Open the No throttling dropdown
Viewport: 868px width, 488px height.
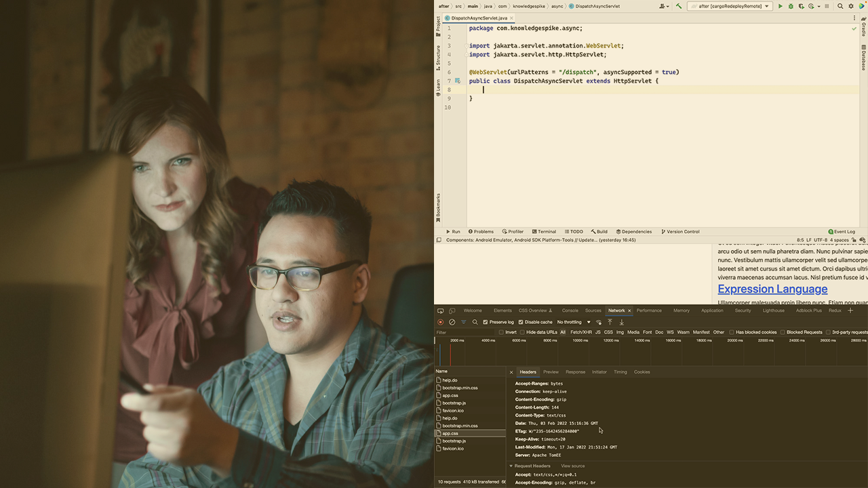pyautogui.click(x=573, y=322)
